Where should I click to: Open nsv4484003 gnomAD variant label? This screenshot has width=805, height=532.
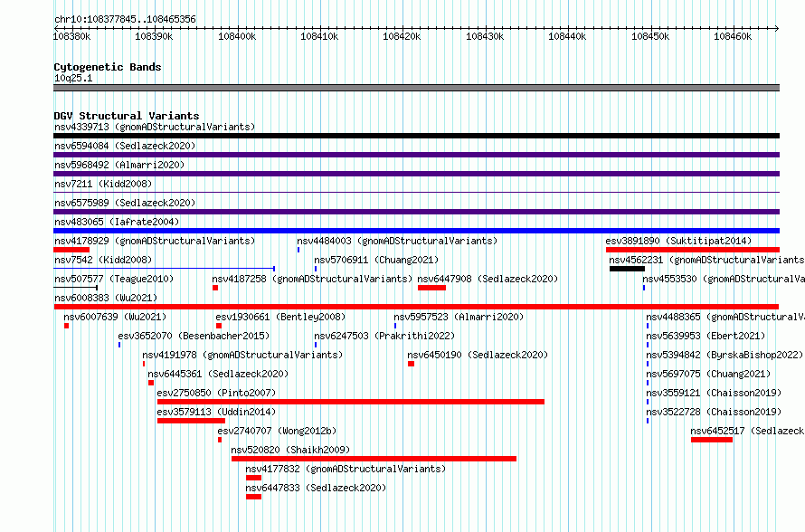pyautogui.click(x=397, y=241)
